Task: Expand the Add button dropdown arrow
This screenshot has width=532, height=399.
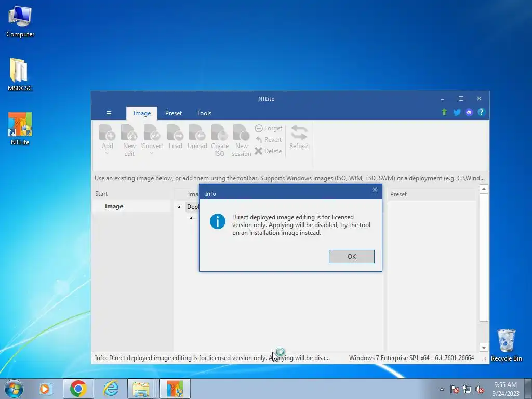Action: (107, 153)
